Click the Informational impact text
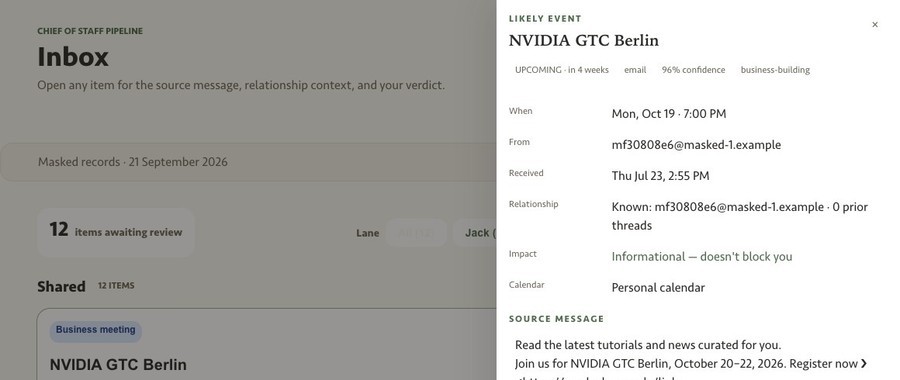 (701, 257)
